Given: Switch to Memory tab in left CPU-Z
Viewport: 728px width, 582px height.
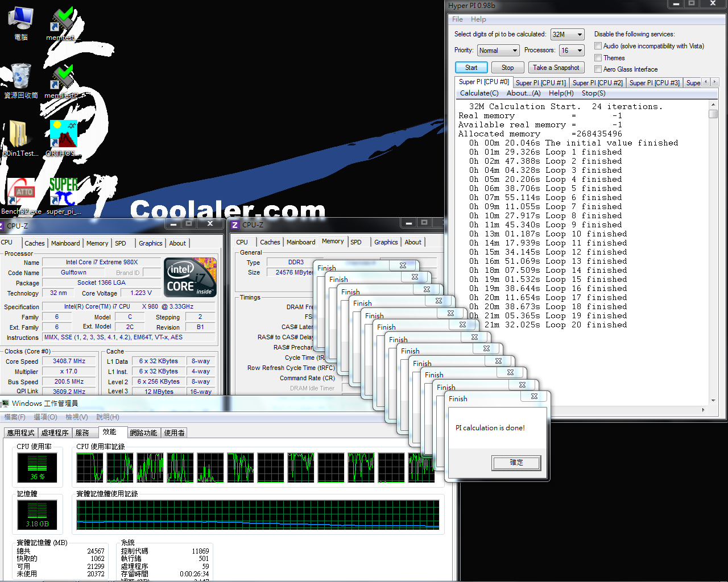Looking at the screenshot, I should (97, 243).
